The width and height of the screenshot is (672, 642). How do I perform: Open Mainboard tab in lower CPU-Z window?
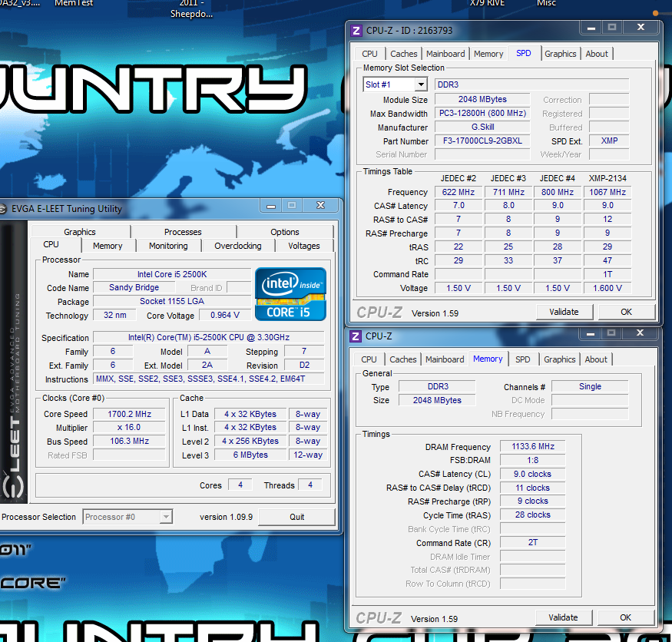[x=445, y=359]
